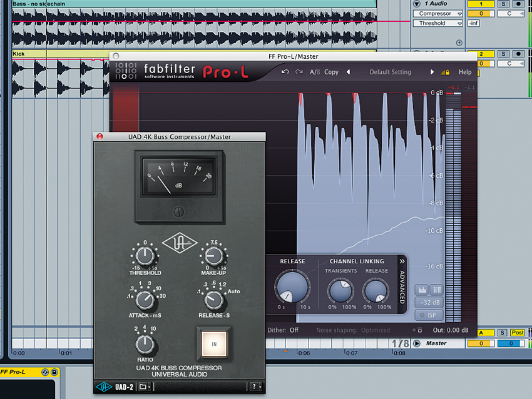Image resolution: width=532 pixels, height=399 pixels.
Task: Click the UAD gain reduction VU meter
Action: click(179, 176)
